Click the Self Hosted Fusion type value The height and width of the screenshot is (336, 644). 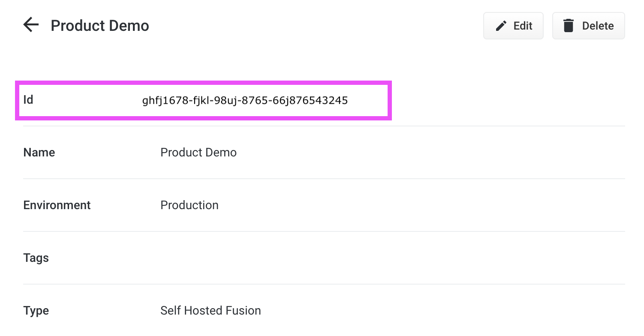pyautogui.click(x=210, y=311)
